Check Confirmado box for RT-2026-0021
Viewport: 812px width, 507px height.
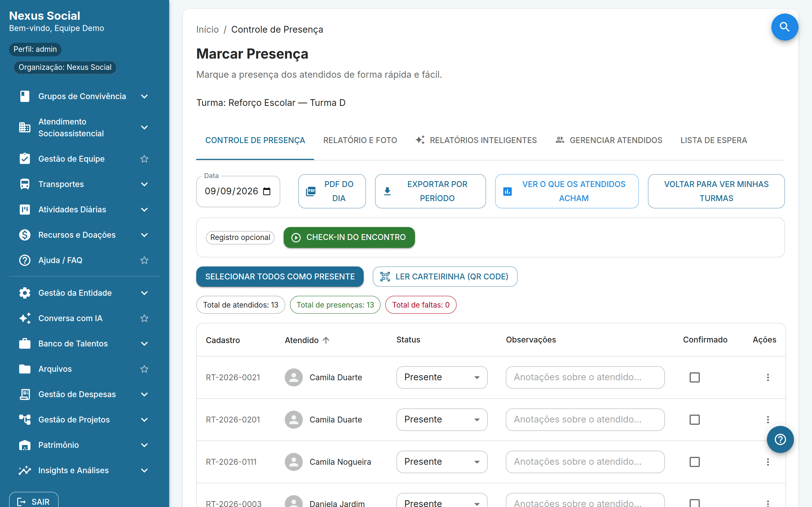click(694, 377)
